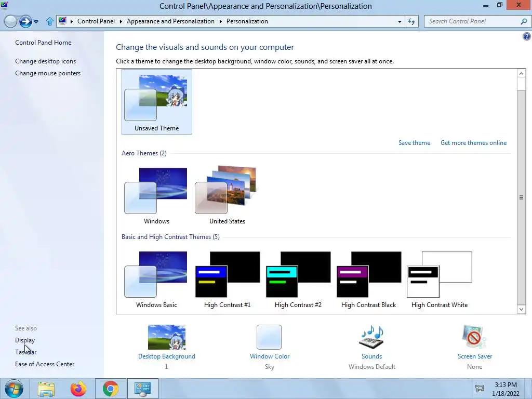Click the window title bar icon
Viewport: 532px width, 399px height.
tap(4, 5)
